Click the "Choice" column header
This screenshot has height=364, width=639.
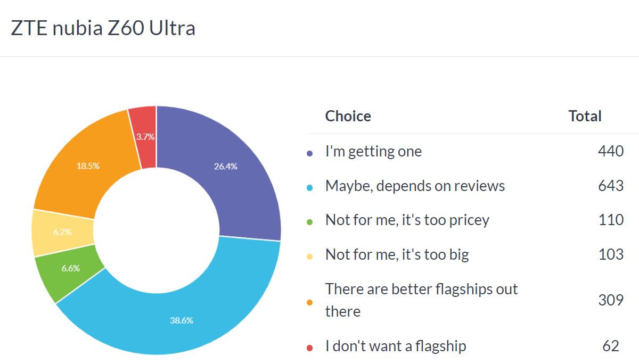tap(348, 116)
